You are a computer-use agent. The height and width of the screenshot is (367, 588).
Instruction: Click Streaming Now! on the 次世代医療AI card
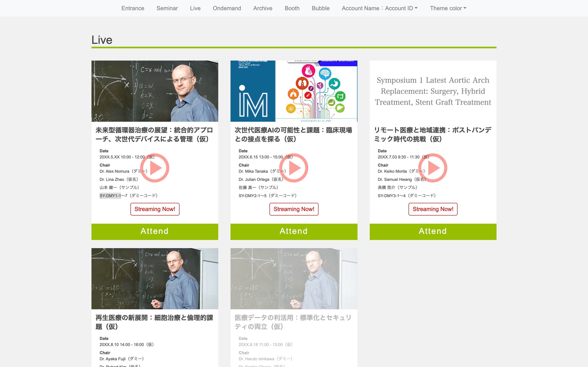point(294,209)
